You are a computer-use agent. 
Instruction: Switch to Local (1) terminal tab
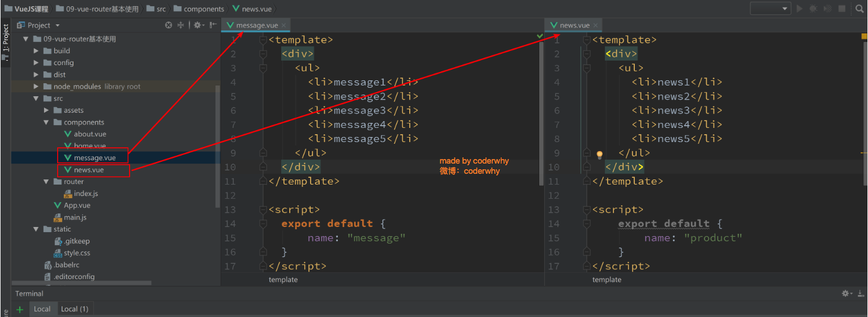75,309
